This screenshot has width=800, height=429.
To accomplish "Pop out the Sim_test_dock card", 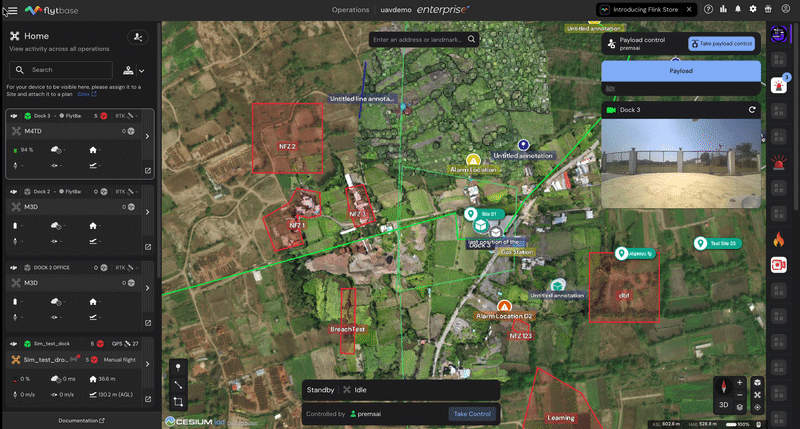I will coord(148,399).
